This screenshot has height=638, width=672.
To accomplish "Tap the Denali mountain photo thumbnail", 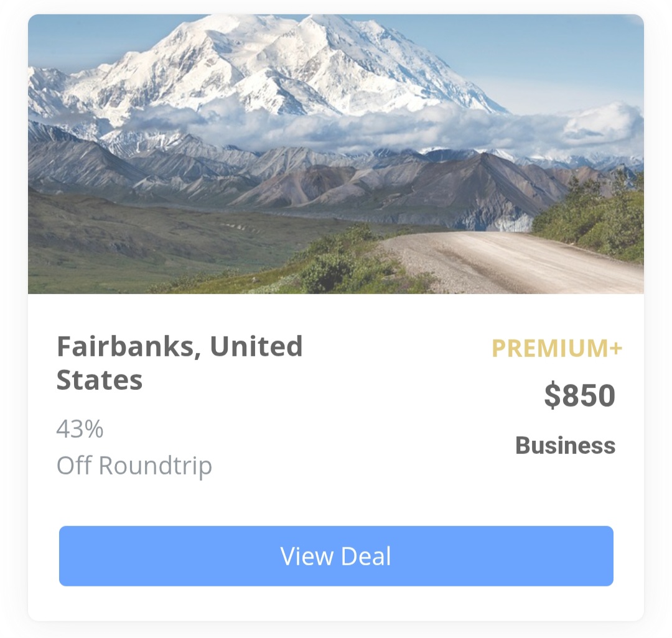I will pyautogui.click(x=336, y=154).
